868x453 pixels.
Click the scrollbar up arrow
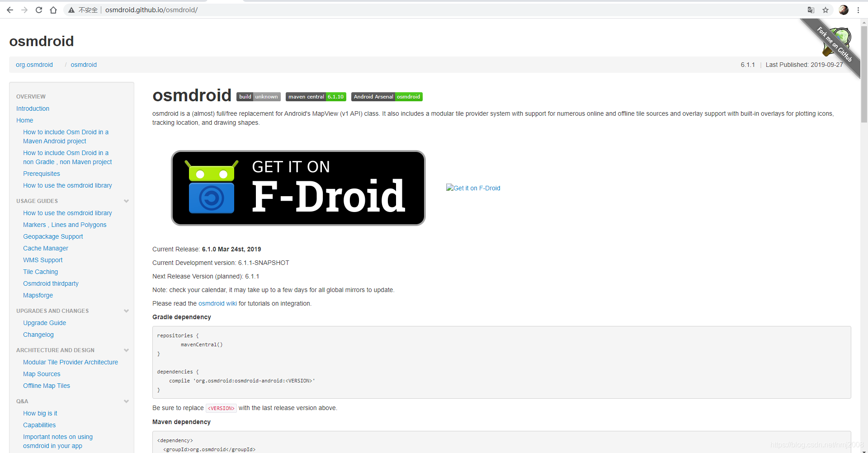pos(864,22)
